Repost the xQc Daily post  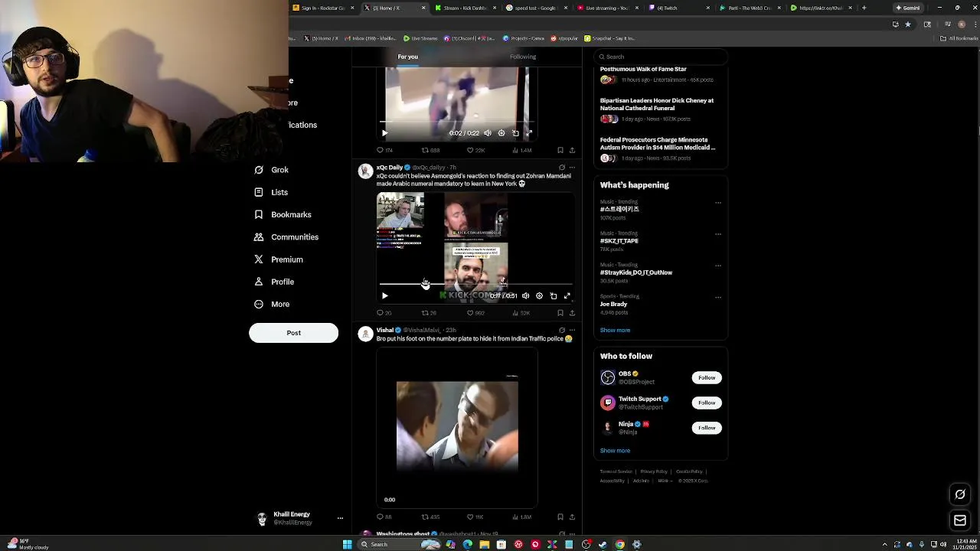[x=429, y=313]
